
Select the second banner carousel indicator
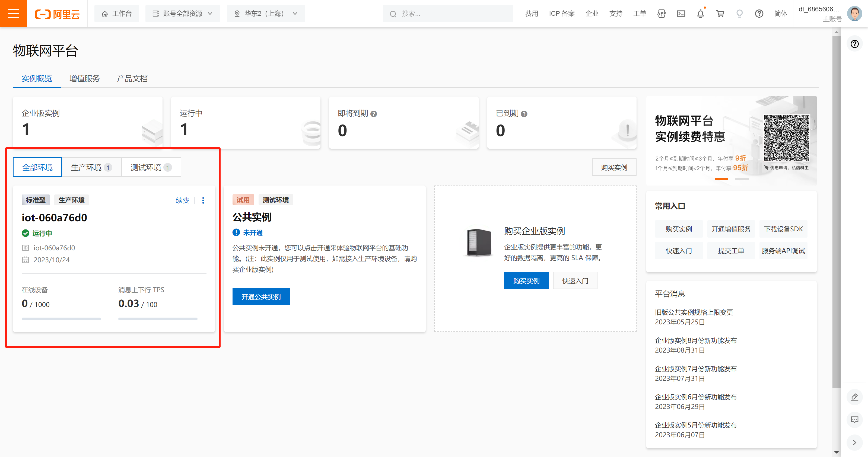[742, 180]
